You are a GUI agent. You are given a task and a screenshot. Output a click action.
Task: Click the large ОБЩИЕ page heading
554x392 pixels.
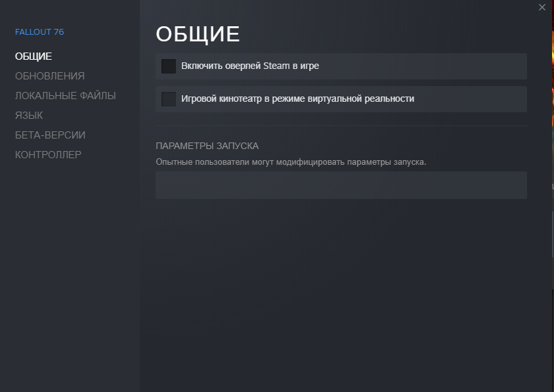(x=198, y=34)
